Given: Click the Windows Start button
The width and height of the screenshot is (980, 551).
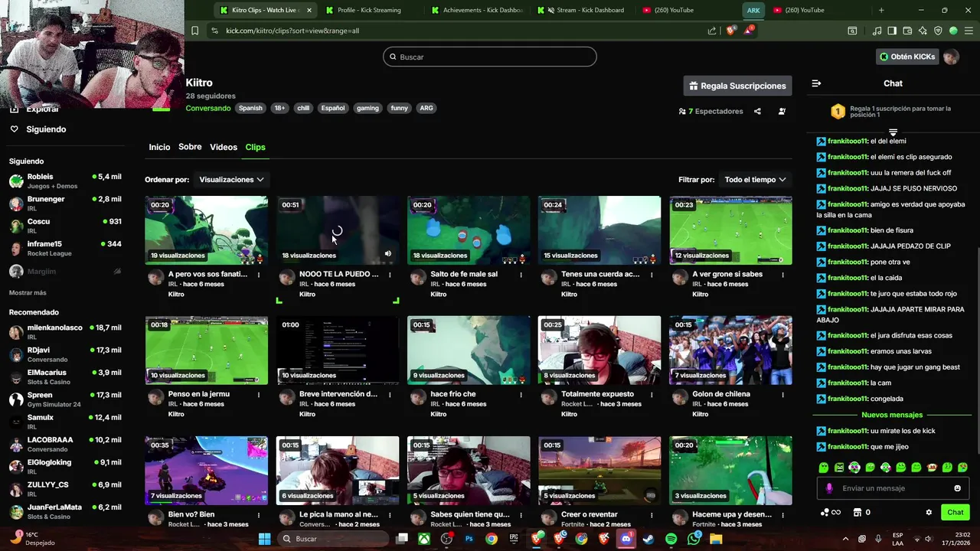Looking at the screenshot, I should [x=264, y=539].
